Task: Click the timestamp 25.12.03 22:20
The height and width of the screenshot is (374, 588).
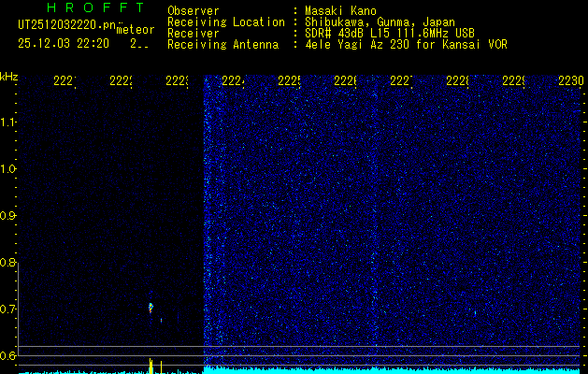Action: (64, 44)
